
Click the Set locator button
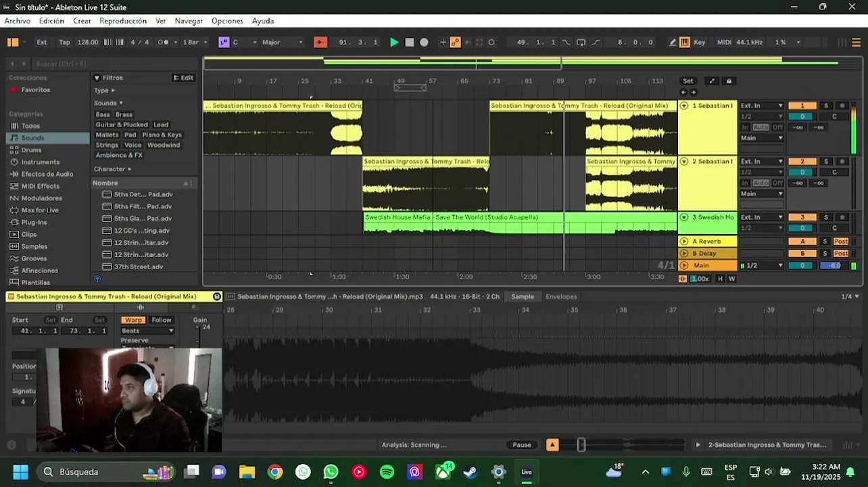[x=688, y=81]
